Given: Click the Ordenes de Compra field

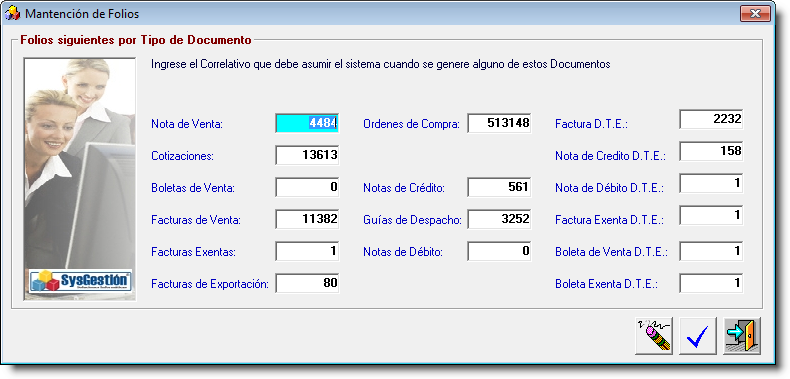Looking at the screenshot, I should (x=499, y=123).
